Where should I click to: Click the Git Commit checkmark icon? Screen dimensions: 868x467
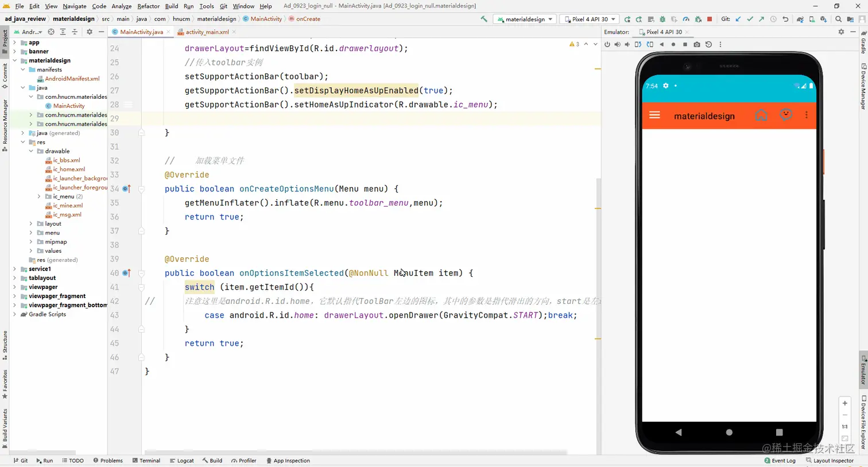pyautogui.click(x=750, y=19)
